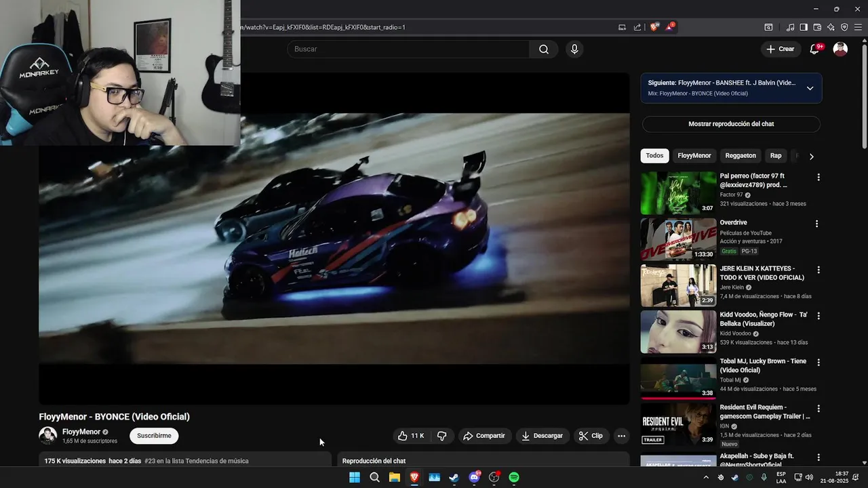The height and width of the screenshot is (488, 868).
Task: Open Kidd Voodoo Ta' Bellaka video title
Action: click(x=764, y=319)
